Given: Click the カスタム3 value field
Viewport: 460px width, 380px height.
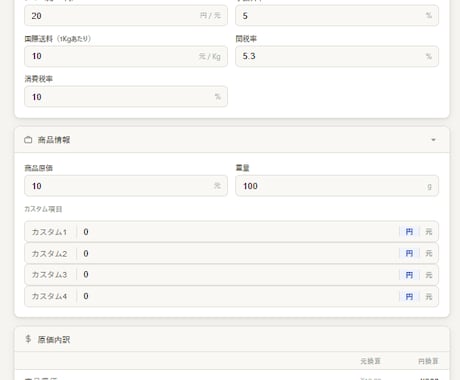Looking at the screenshot, I should [x=237, y=275].
